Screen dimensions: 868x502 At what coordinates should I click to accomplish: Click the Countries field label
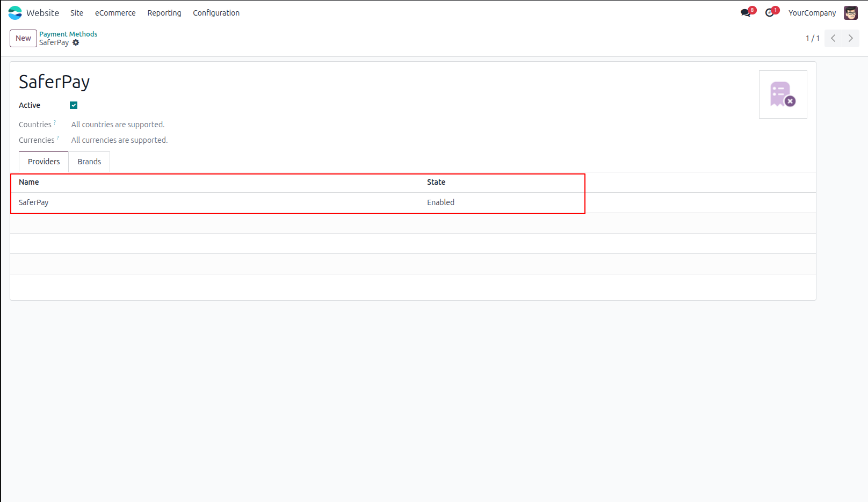click(x=35, y=125)
